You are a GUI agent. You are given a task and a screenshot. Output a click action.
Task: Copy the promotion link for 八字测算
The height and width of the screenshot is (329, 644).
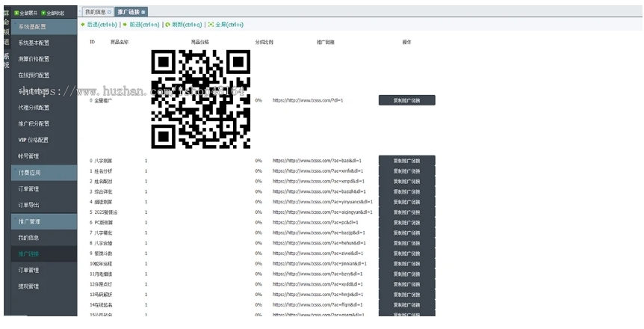coord(406,161)
